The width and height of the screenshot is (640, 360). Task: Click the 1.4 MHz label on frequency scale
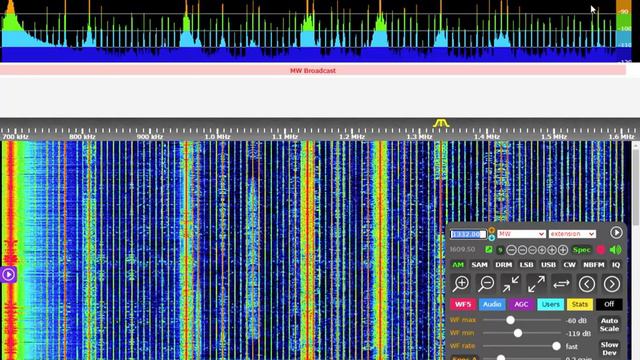[487, 137]
